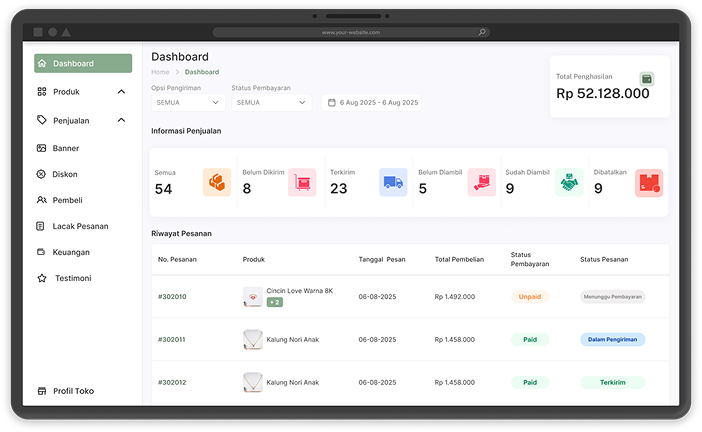Collapse the Penjualan sidebar section

coord(121,120)
